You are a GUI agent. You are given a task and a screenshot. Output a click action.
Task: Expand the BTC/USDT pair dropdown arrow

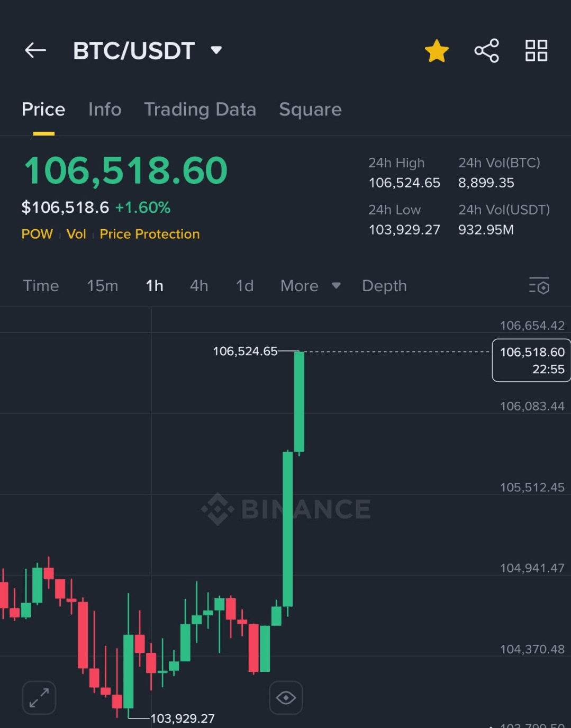point(216,50)
